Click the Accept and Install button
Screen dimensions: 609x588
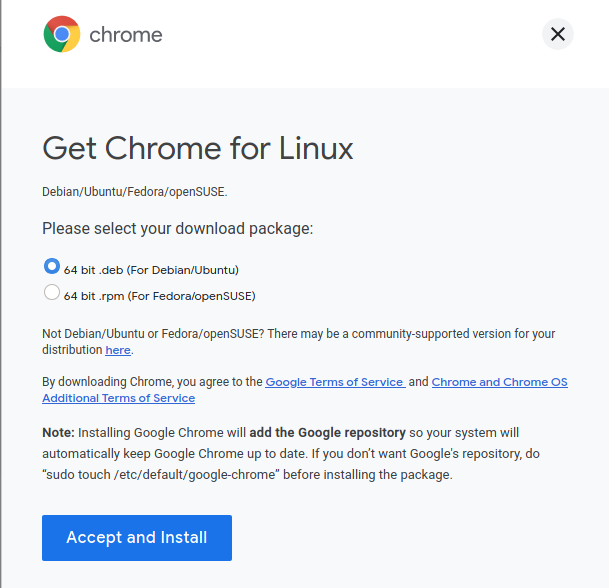(x=137, y=538)
